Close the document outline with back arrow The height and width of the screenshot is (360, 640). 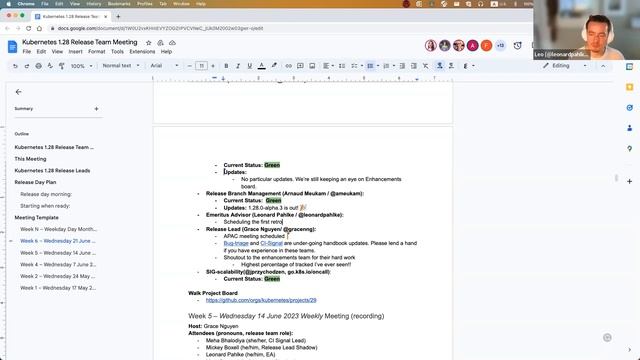pos(18,92)
